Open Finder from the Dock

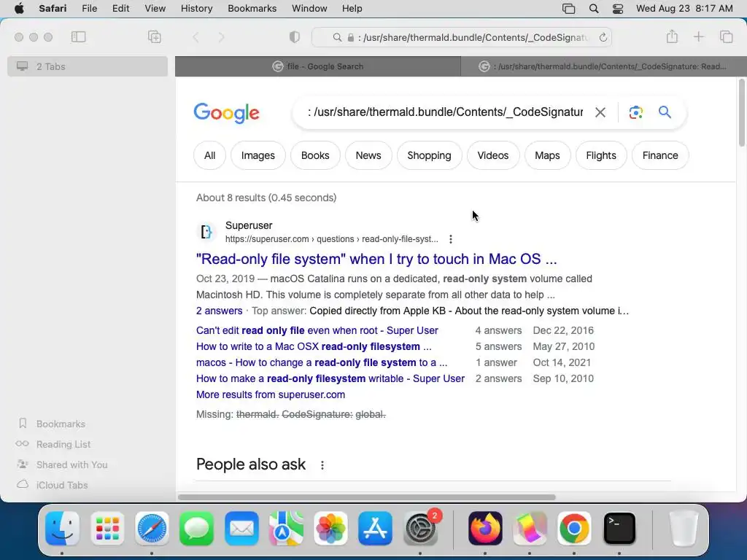pos(63,528)
